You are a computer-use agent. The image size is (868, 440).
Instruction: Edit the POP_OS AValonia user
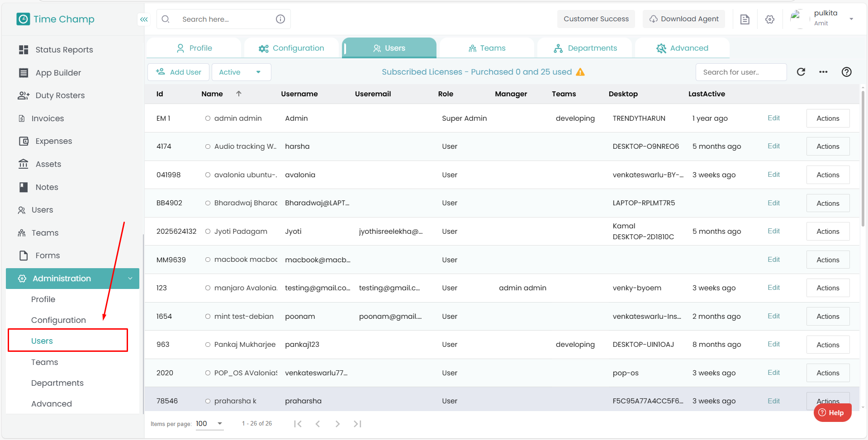tap(773, 373)
